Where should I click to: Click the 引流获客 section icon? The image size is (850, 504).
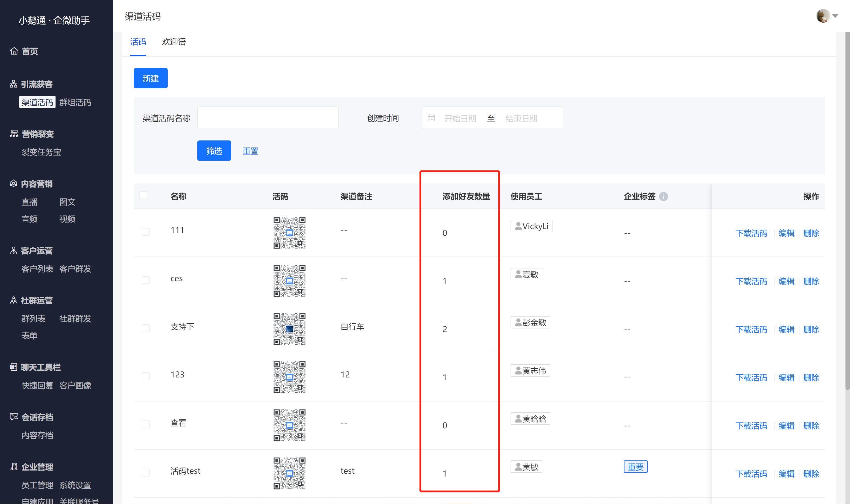click(14, 84)
